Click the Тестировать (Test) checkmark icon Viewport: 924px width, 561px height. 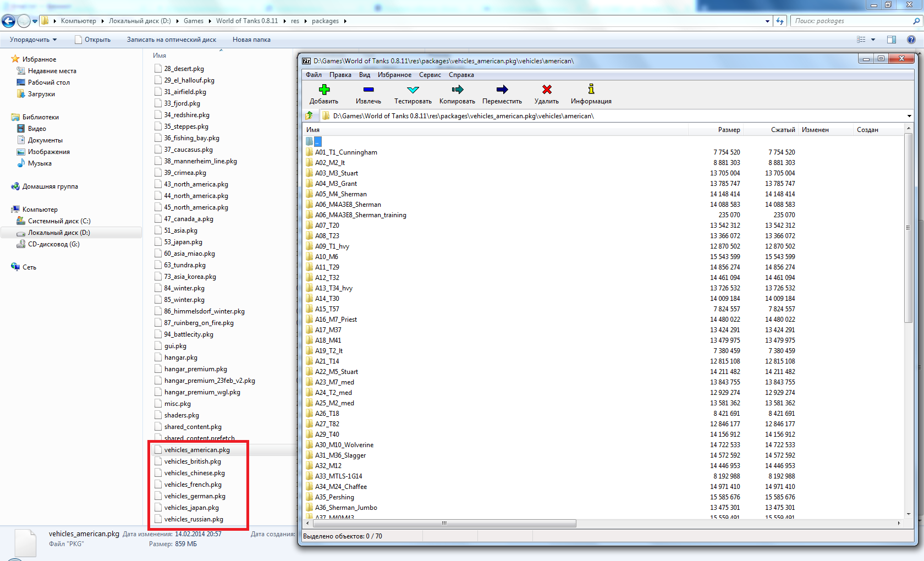(x=413, y=90)
